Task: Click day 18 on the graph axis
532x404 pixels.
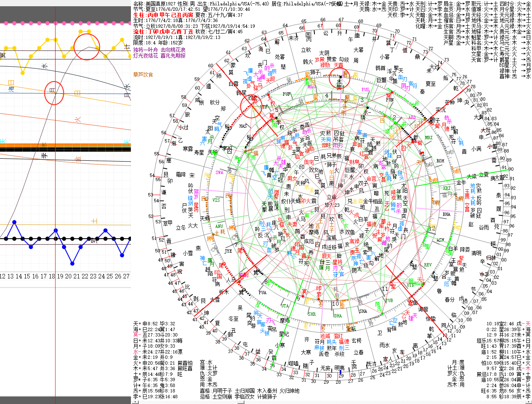Action: click(52, 276)
